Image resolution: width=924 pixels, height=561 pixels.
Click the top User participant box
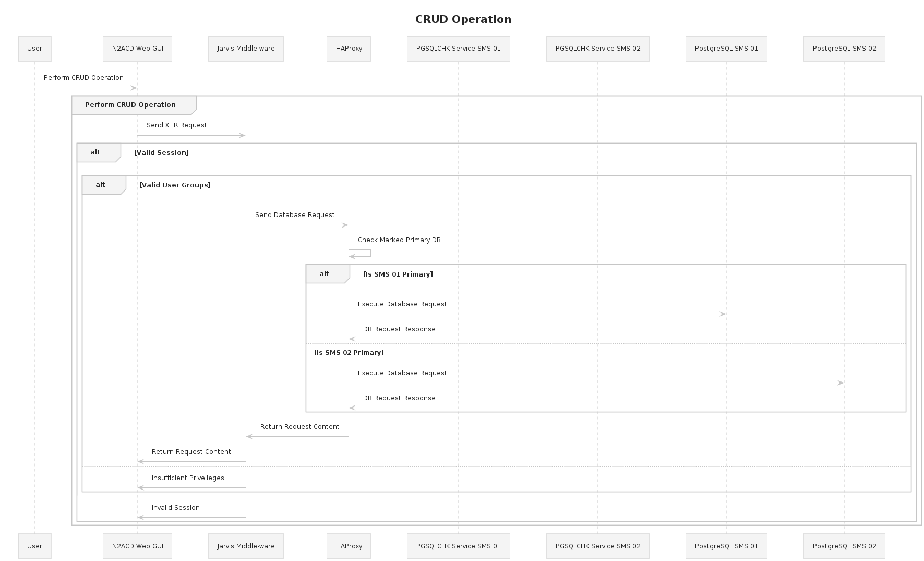coord(34,49)
